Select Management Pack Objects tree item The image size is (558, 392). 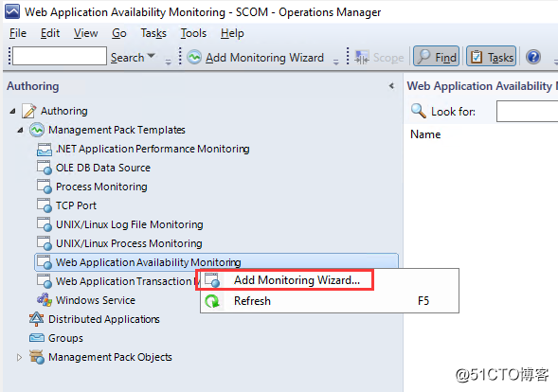point(110,357)
